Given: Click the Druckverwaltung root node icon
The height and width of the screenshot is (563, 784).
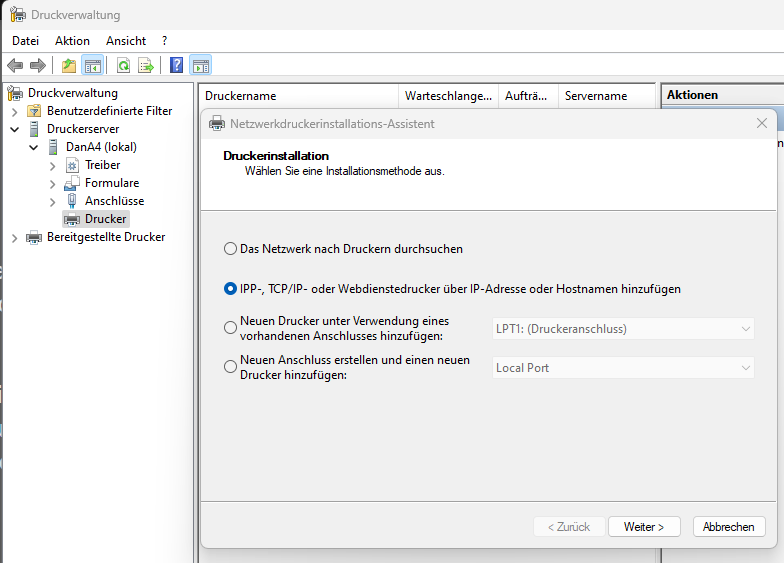Looking at the screenshot, I should [16, 93].
